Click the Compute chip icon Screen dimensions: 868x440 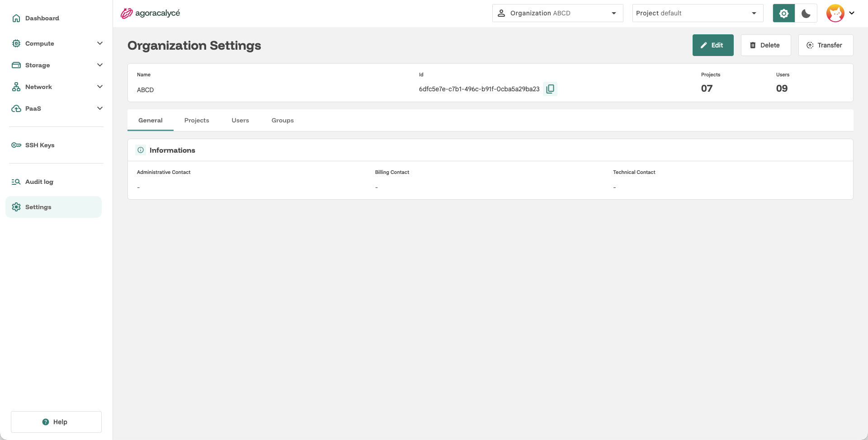[16, 43]
